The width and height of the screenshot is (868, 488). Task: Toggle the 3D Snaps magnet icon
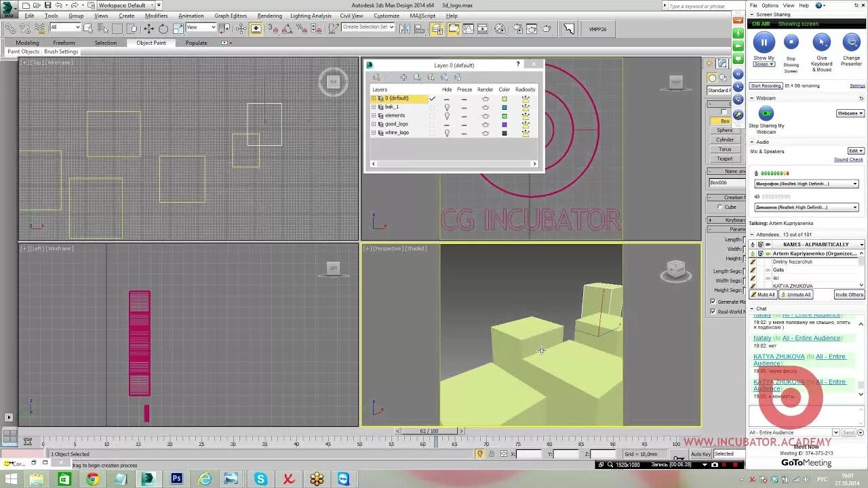click(x=274, y=28)
